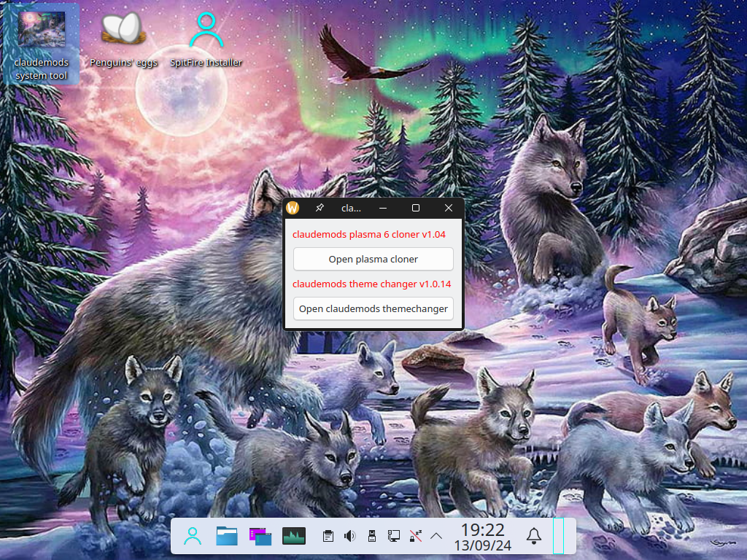Close the claudemods window

[x=449, y=208]
